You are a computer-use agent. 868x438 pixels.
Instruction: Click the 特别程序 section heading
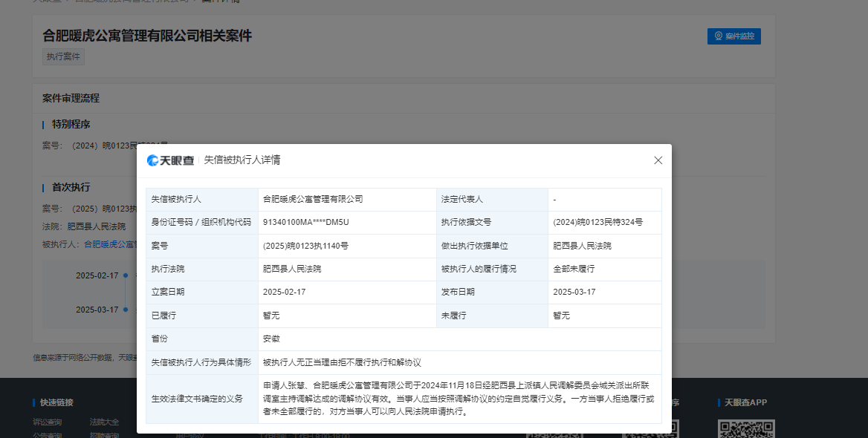click(71, 125)
